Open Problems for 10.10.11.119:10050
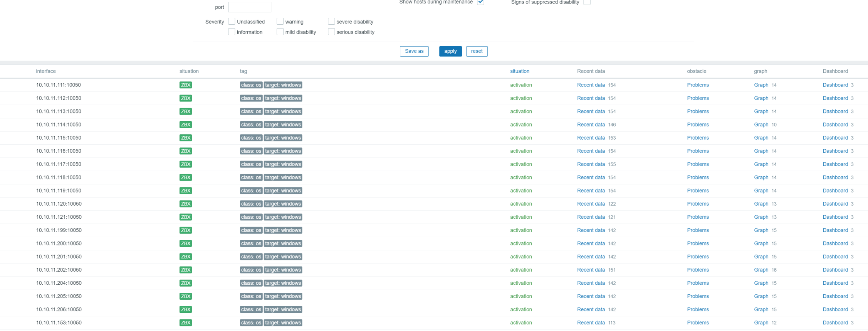 pyautogui.click(x=698, y=191)
